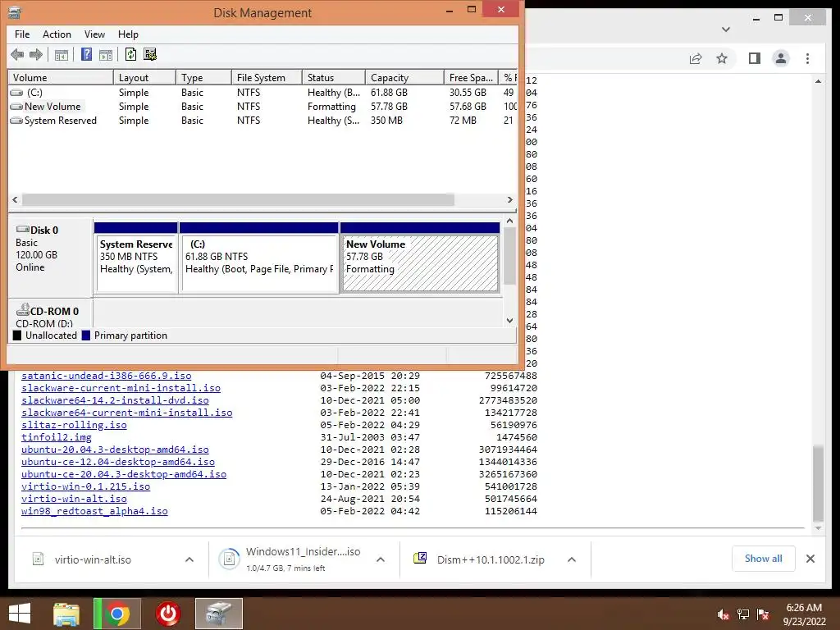This screenshot has width=840, height=630.
Task: Open the virtio-win-0.1.215.iso link
Action: click(x=85, y=486)
